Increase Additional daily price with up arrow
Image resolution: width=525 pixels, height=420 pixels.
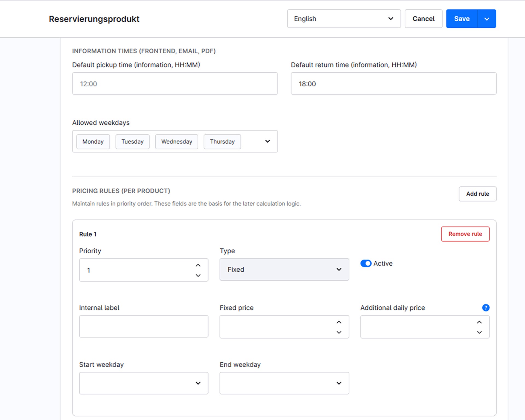(x=479, y=322)
